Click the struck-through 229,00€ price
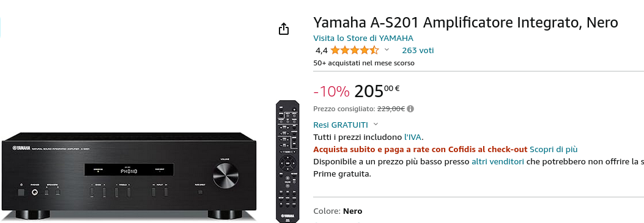The height and width of the screenshot is (223, 644). [x=391, y=109]
